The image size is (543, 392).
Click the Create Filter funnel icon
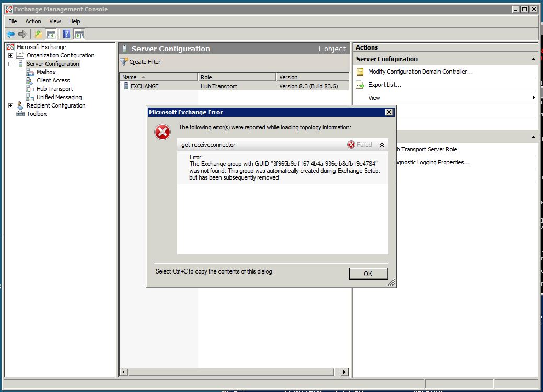pyautogui.click(x=124, y=62)
